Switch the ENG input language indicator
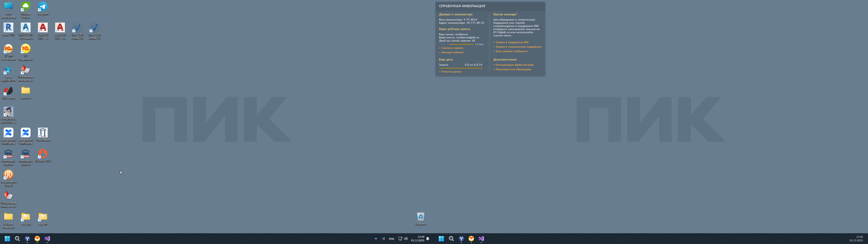 point(392,239)
